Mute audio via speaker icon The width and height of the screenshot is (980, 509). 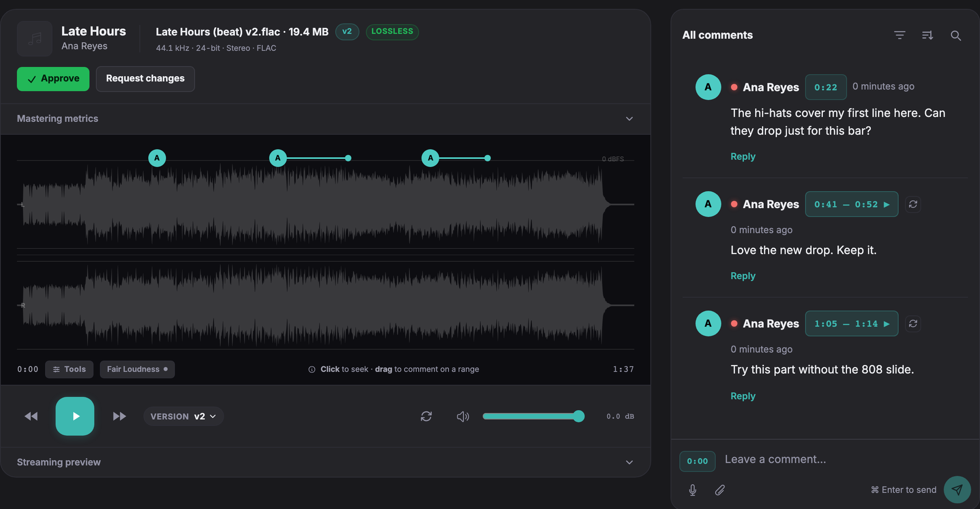click(463, 416)
